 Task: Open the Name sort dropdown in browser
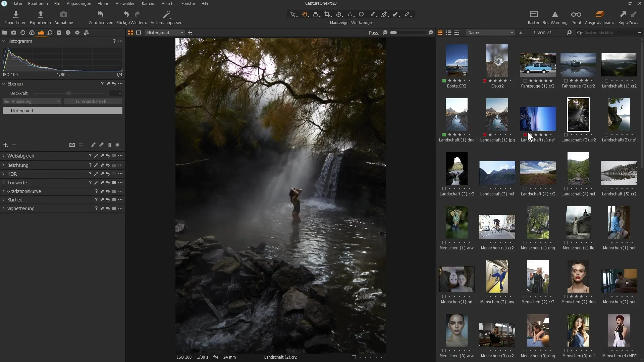point(490,33)
